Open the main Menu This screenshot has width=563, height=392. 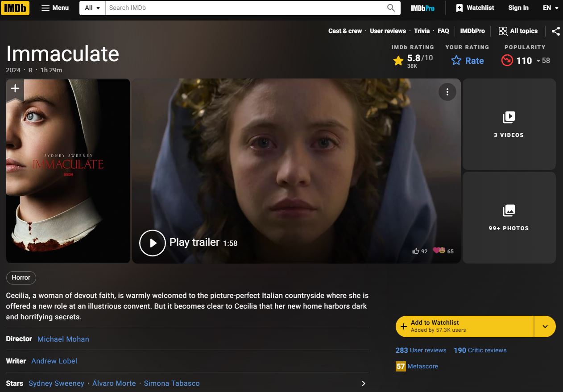point(55,8)
